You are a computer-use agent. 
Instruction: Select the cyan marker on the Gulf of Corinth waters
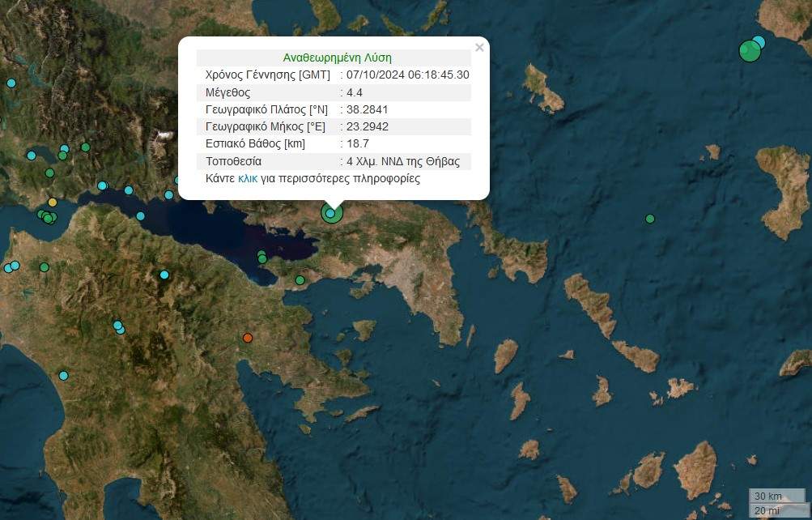coord(141,216)
